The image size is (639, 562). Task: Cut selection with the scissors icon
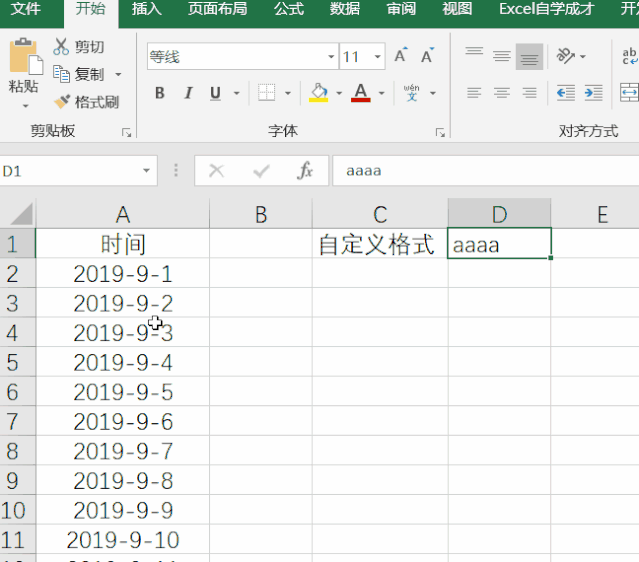click(61, 46)
